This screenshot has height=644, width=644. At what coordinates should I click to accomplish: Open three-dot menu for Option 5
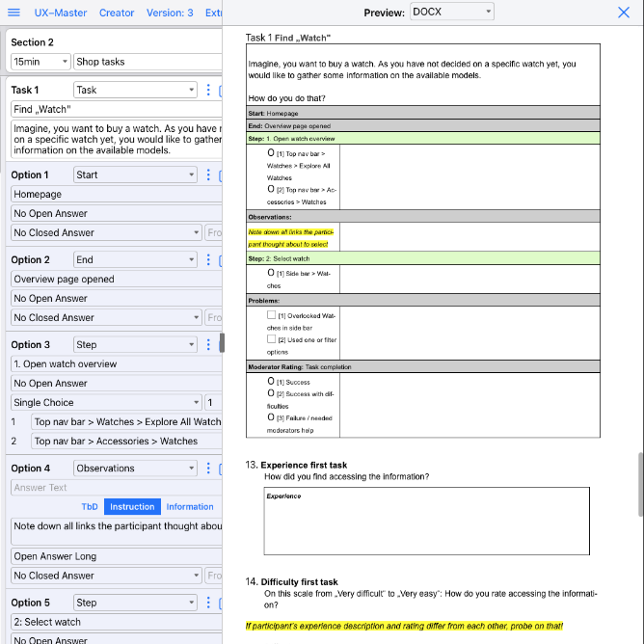pyautogui.click(x=208, y=603)
